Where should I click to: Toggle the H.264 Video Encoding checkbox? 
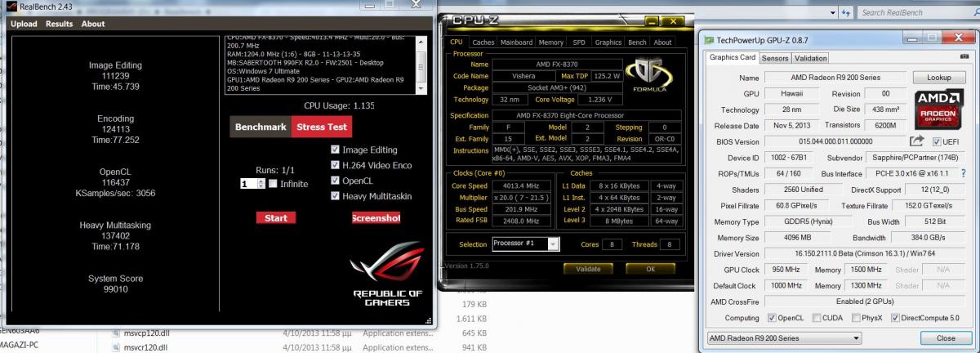335,165
